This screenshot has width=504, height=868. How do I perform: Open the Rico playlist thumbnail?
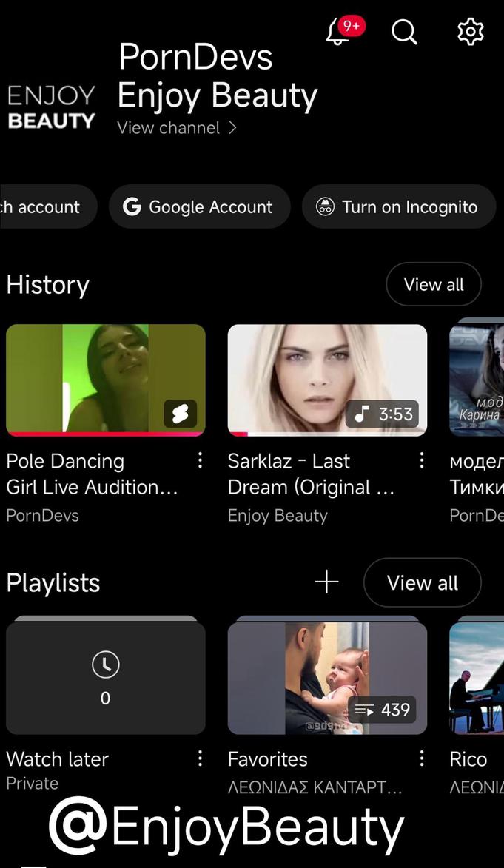coord(477,676)
